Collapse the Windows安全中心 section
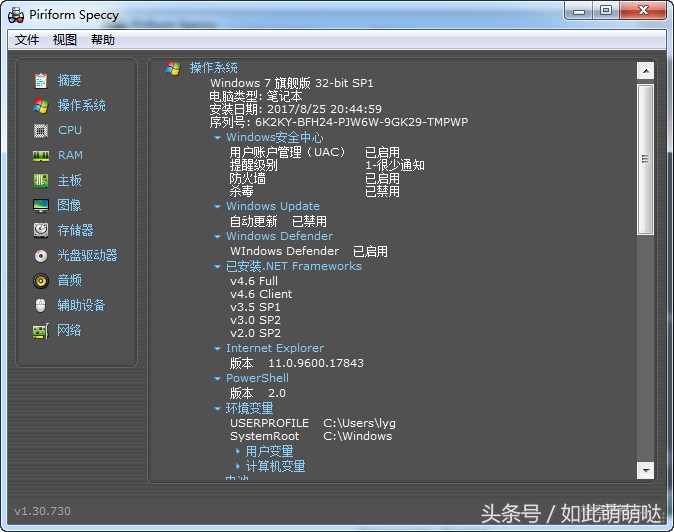This screenshot has height=532, width=674. click(218, 138)
